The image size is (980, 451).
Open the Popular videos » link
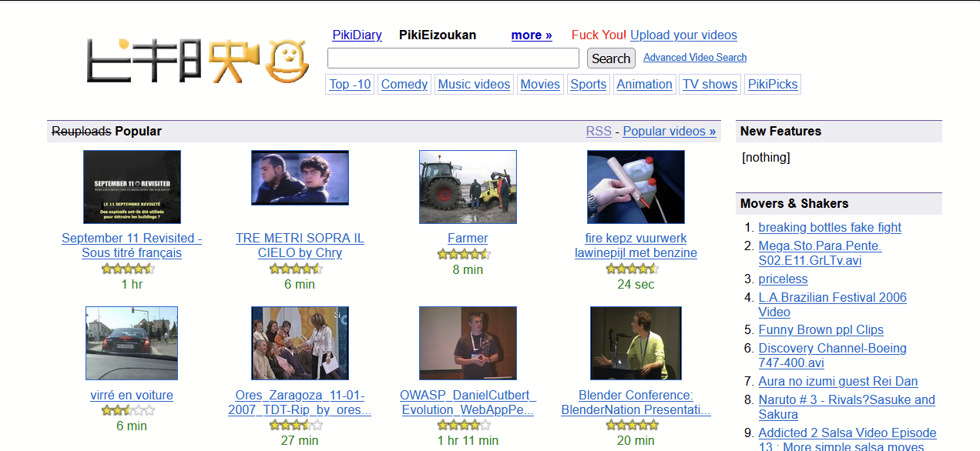(670, 131)
